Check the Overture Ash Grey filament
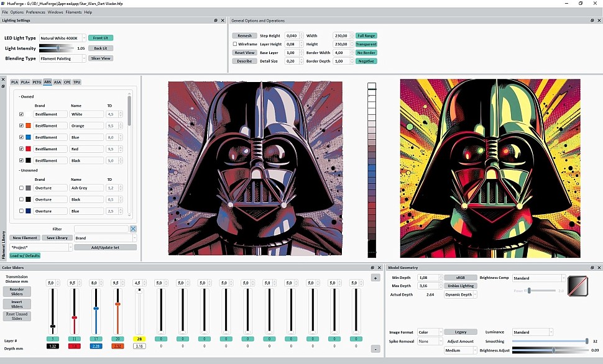Screen dimensions: 603x364 point(21,188)
